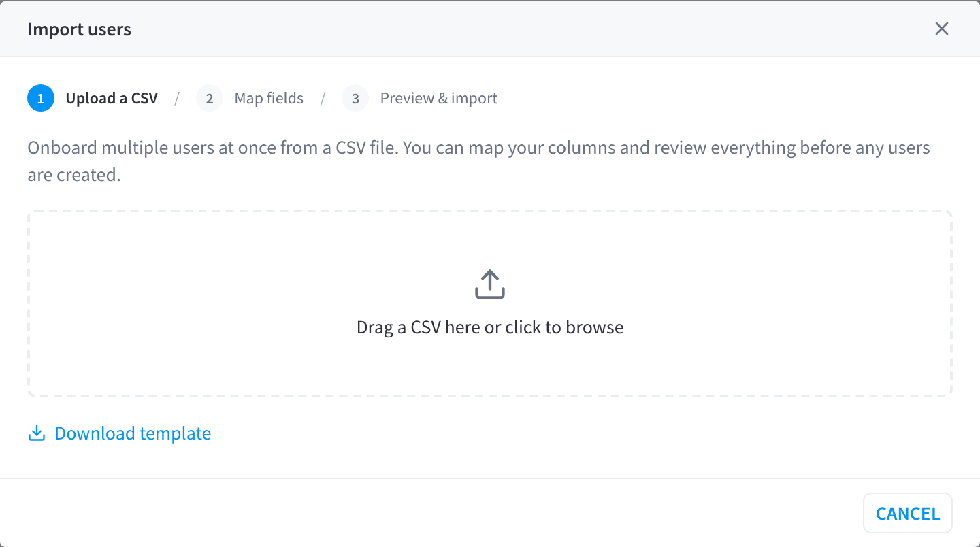Click the 'Onboard multiple users at once' description
The width and height of the screenshot is (980, 547).
pos(478,161)
